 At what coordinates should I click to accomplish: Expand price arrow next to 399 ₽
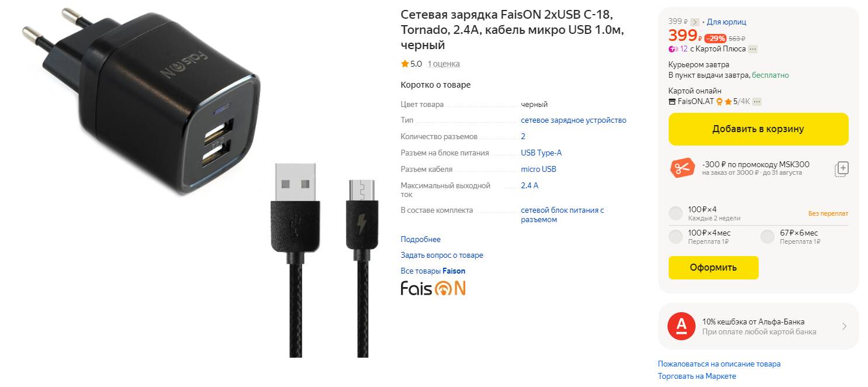(x=694, y=22)
